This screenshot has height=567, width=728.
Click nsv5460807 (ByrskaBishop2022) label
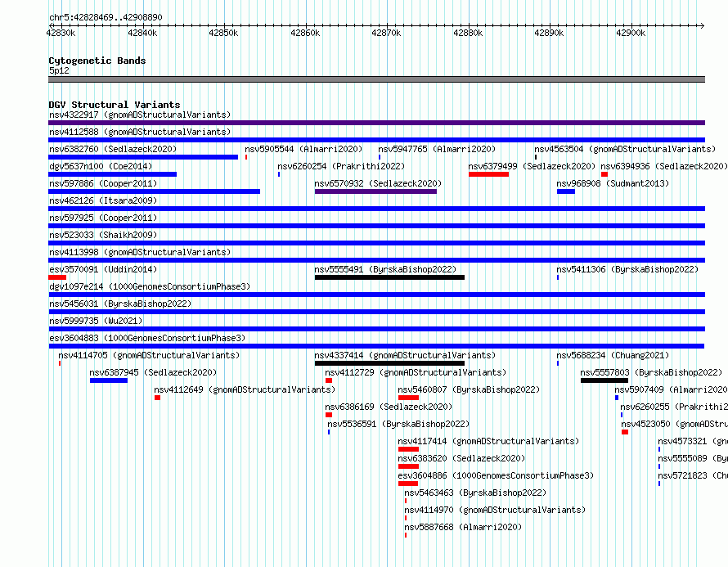[469, 389]
